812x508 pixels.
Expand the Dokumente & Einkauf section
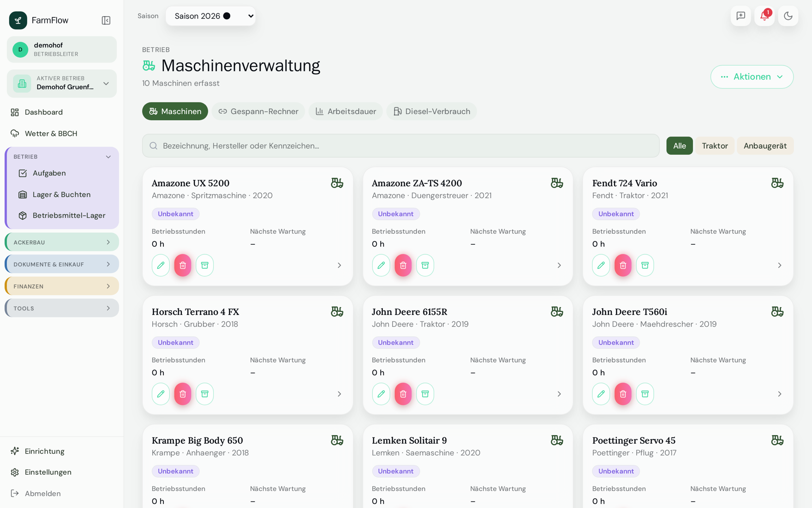62,265
